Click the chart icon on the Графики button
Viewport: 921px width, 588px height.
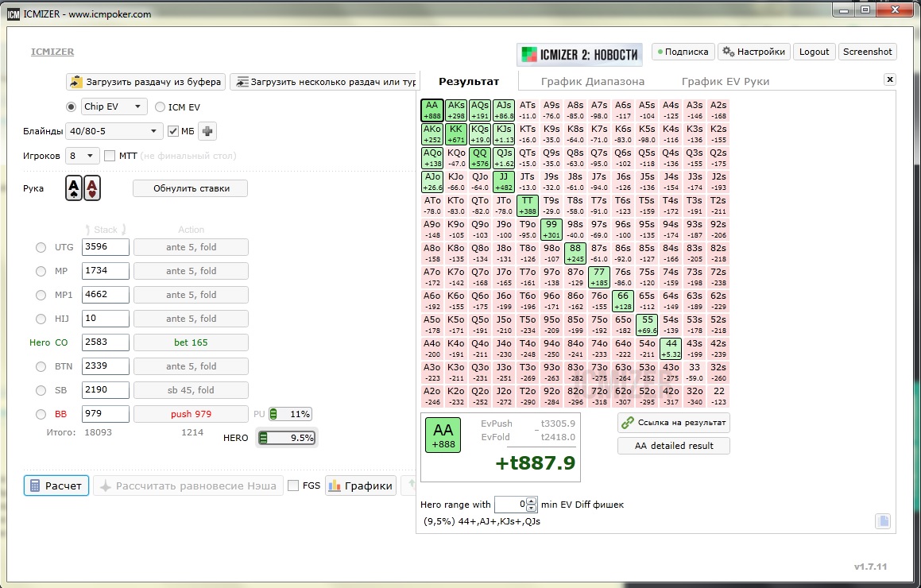point(335,485)
